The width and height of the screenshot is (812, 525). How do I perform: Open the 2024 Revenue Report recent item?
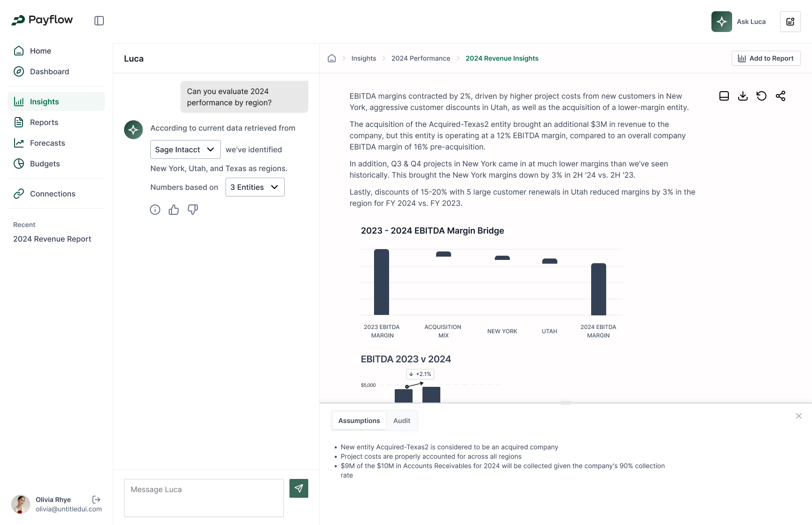[52, 239]
